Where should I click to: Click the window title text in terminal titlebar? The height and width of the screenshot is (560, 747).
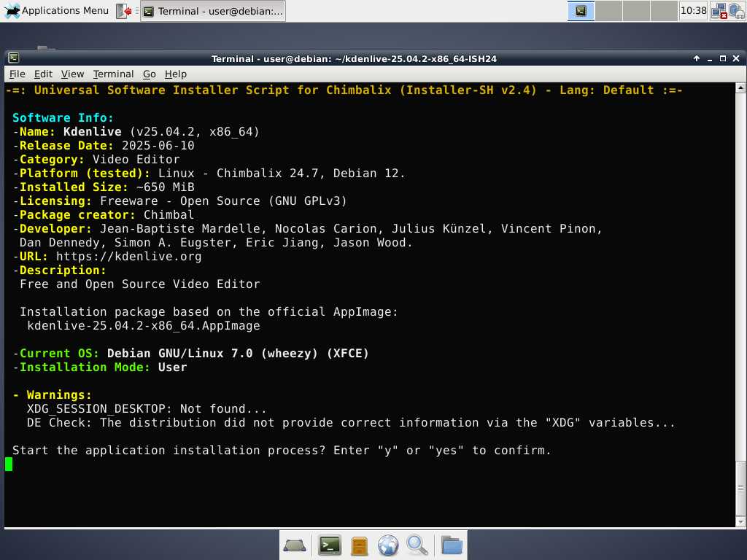[x=354, y=58]
